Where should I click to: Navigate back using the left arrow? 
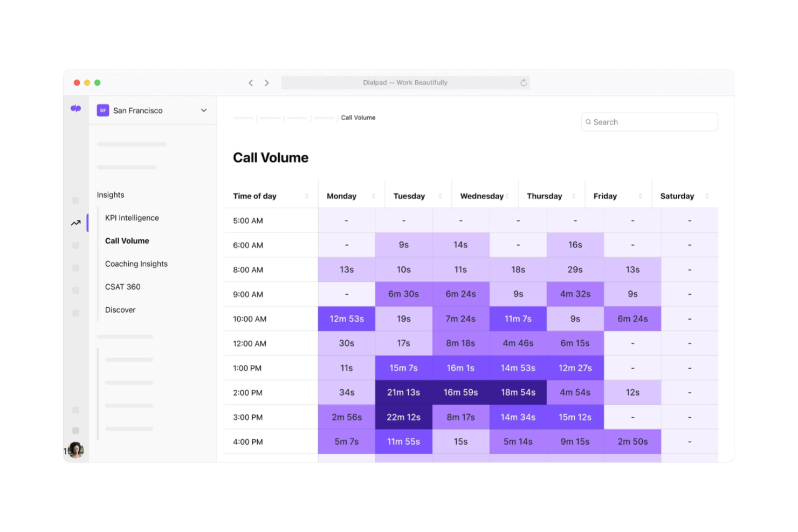click(251, 82)
